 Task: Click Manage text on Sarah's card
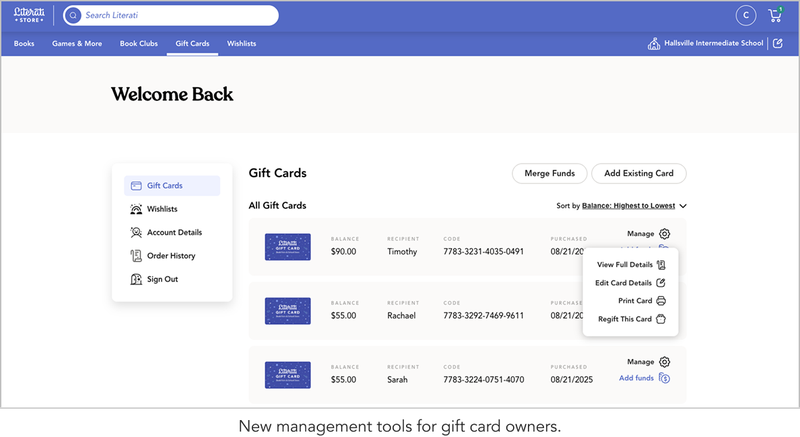(x=640, y=362)
